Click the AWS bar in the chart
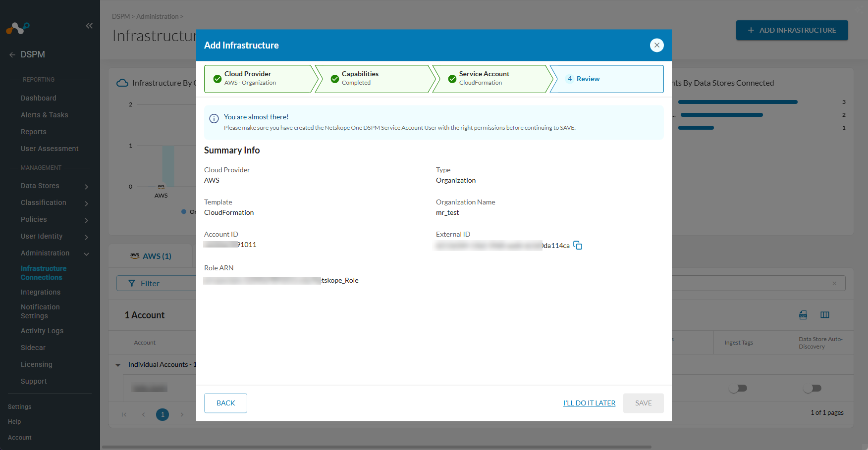This screenshot has width=868, height=450. 168,166
